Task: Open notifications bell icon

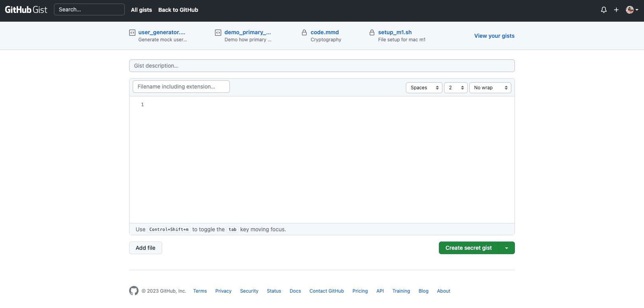Action: pyautogui.click(x=604, y=10)
